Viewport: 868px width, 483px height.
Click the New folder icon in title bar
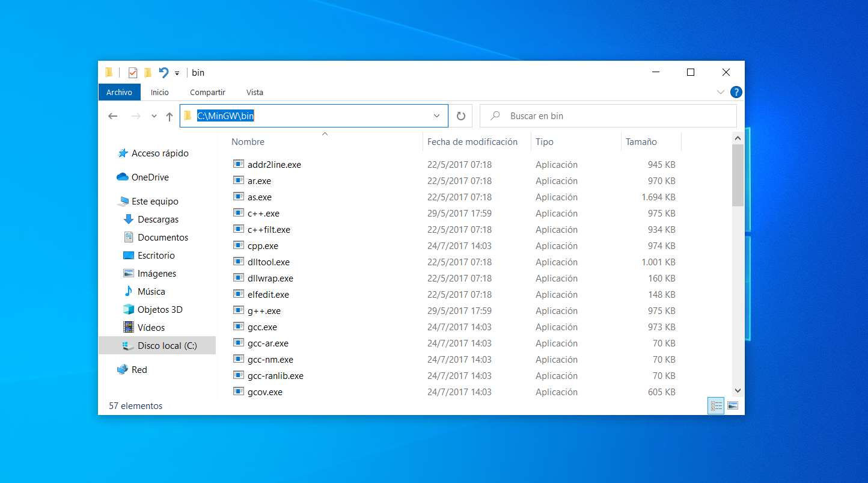148,73
